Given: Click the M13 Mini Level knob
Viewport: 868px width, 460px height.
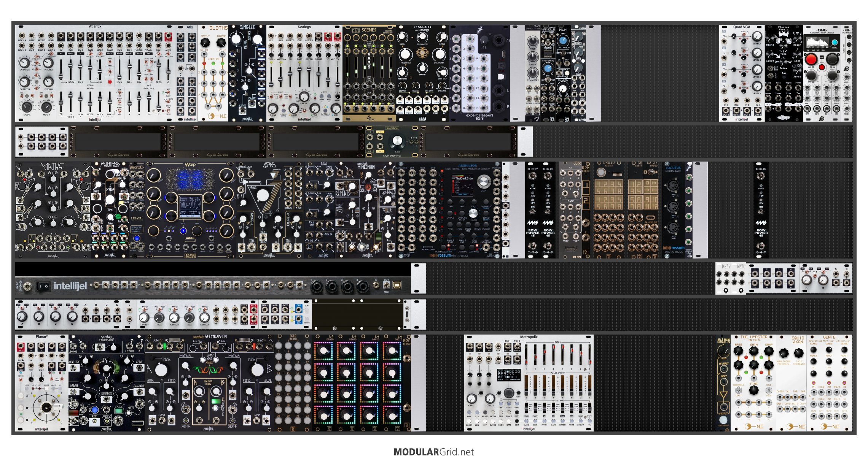Looking at the screenshot, I should [x=723, y=351].
